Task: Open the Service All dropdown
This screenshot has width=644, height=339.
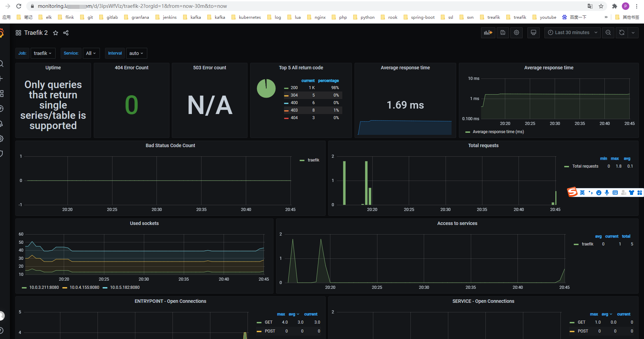Action: [x=91, y=53]
